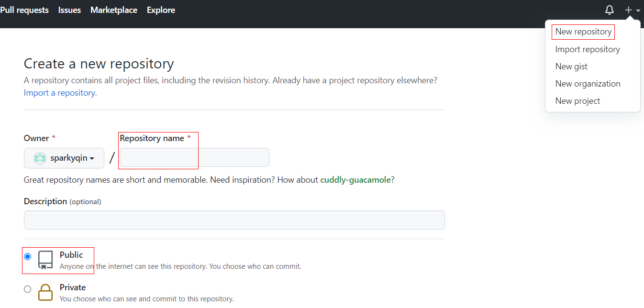Open the Owner sparkyqin dropdown
This screenshot has width=644, height=308.
[64, 158]
